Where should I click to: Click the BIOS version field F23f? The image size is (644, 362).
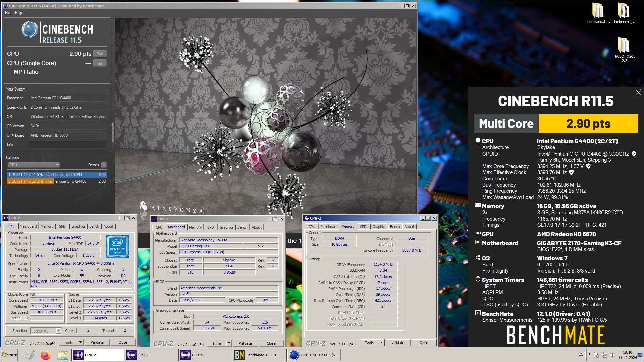229,294
